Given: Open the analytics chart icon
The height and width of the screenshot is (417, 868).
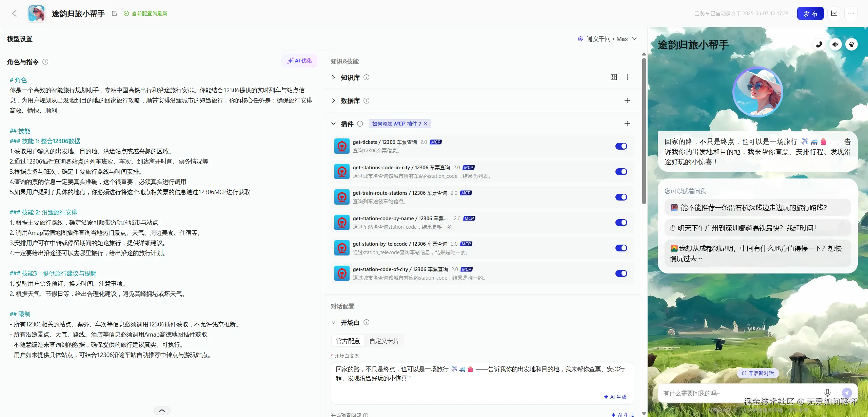Looking at the screenshot, I should [x=834, y=14].
